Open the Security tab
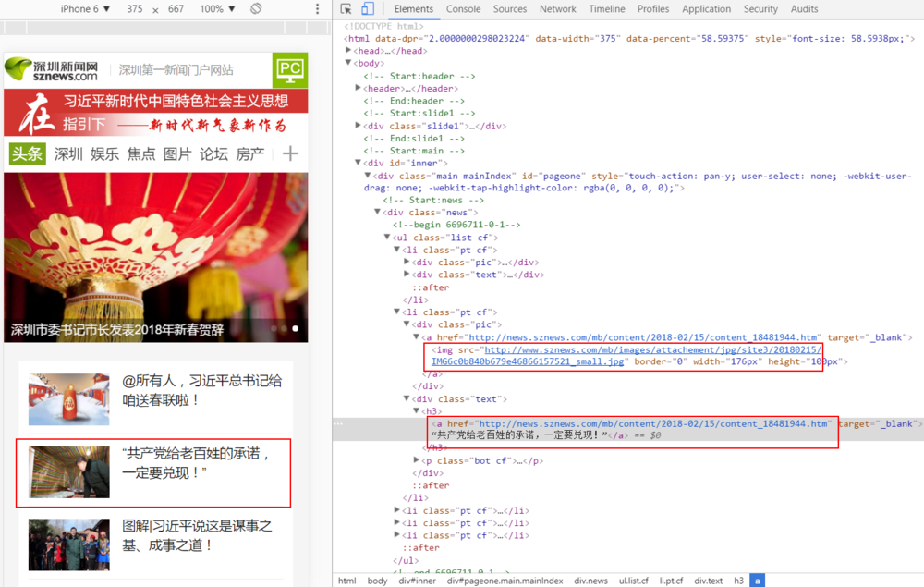Viewport: 924px width, 587px height. pyautogui.click(x=760, y=9)
